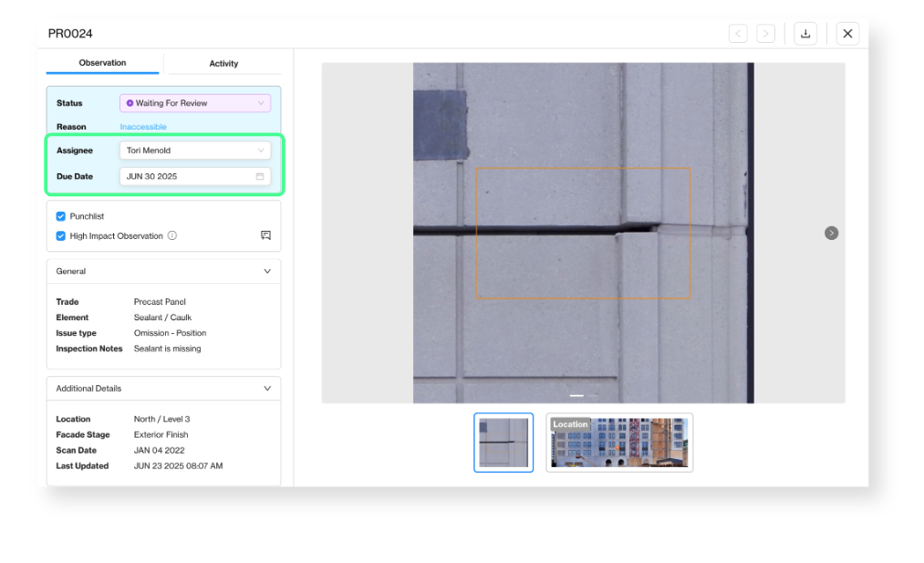
Task: Click the second image pagination indicator
Action: [x=592, y=396]
